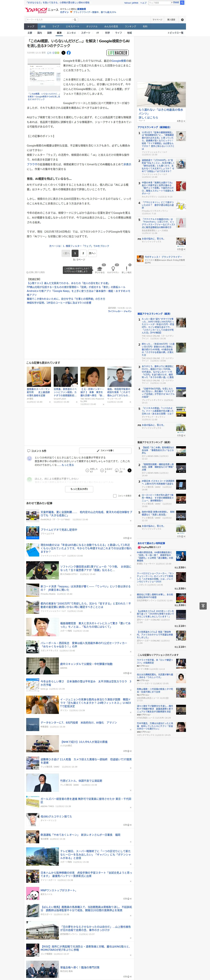This screenshot has width=210, height=980.
Task: Click the search magnifier next to keyword field
Action: 75,19
